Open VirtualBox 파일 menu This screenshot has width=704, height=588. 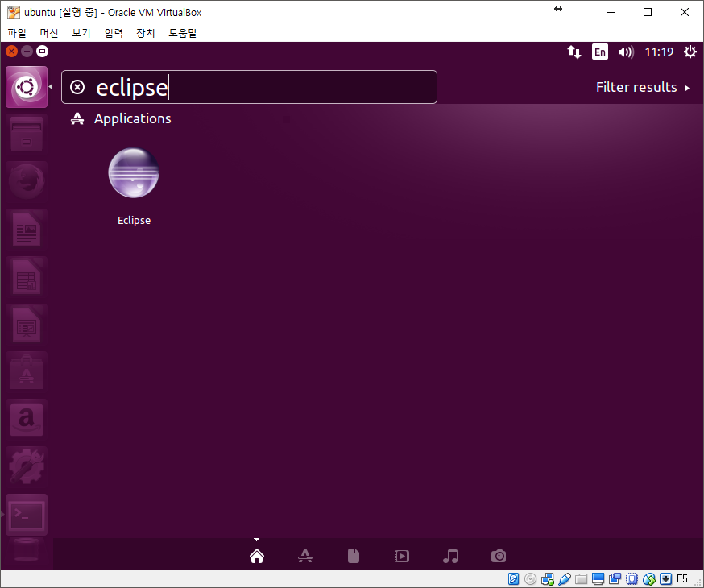tap(17, 33)
